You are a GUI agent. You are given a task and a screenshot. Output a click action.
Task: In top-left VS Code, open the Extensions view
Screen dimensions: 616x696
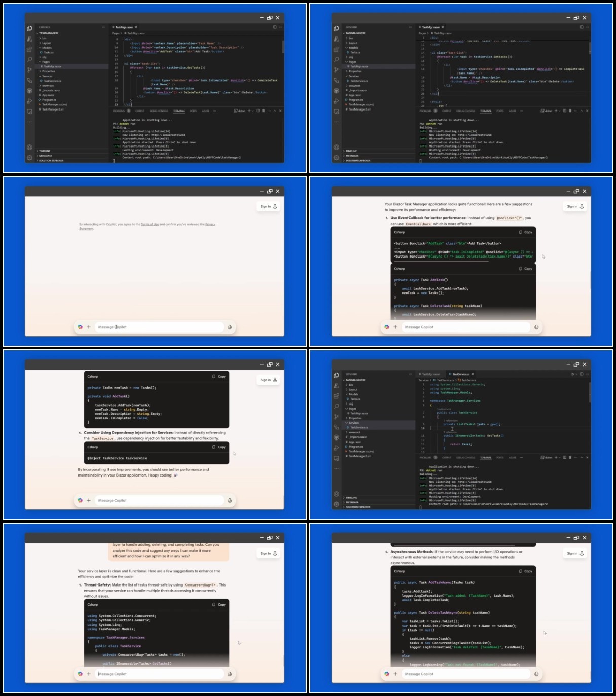pyautogui.click(x=29, y=49)
